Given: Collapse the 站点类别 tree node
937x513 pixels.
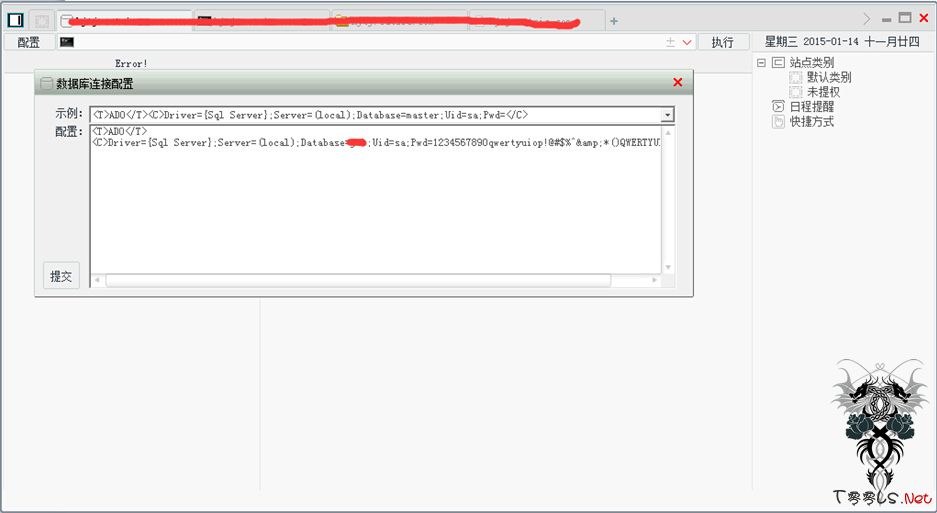Looking at the screenshot, I should click(x=761, y=62).
